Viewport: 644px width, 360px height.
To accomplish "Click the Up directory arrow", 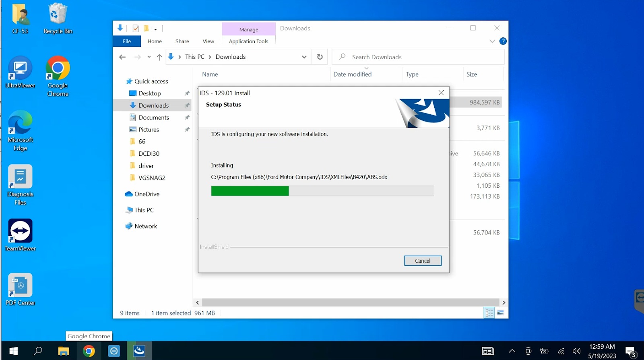I will (159, 57).
